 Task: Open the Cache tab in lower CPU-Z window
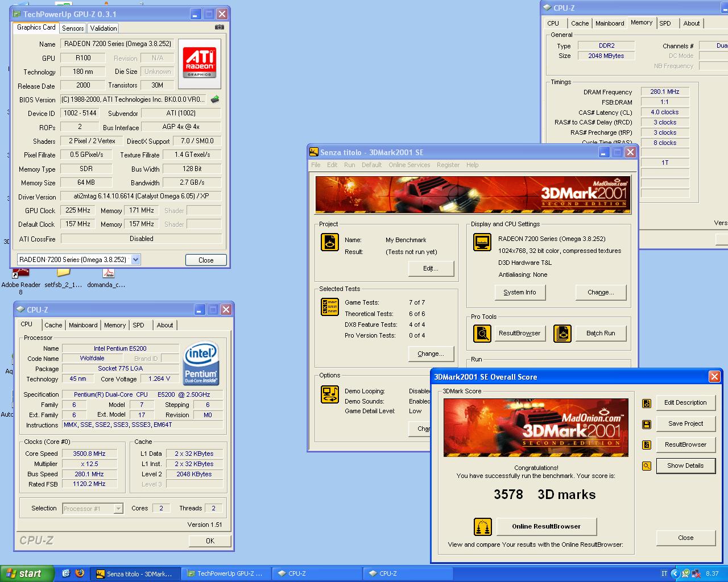coord(53,325)
